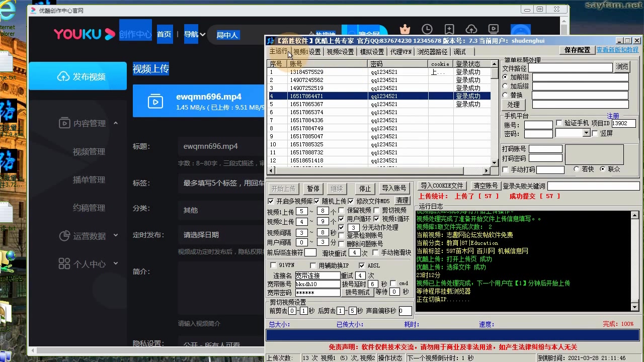Click 停止 button
This screenshot has width=644, height=362.
365,189
